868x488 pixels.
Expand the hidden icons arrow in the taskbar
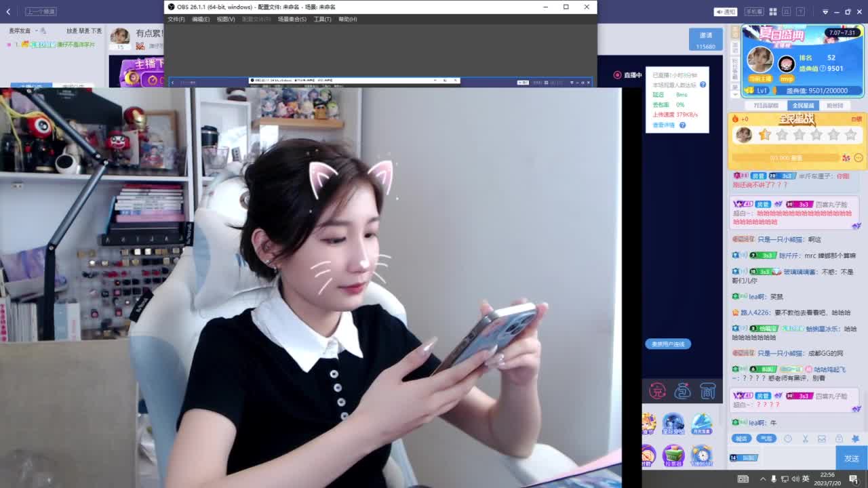pyautogui.click(x=762, y=479)
